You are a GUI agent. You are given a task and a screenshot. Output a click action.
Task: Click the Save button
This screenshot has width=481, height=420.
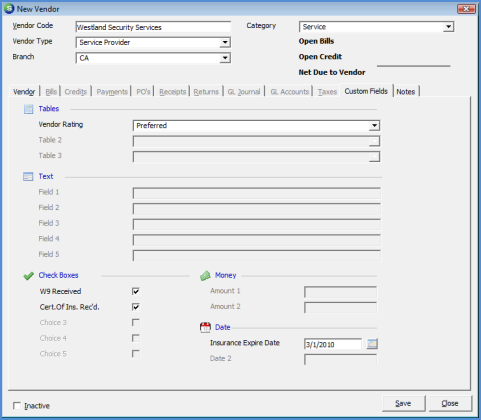click(403, 403)
